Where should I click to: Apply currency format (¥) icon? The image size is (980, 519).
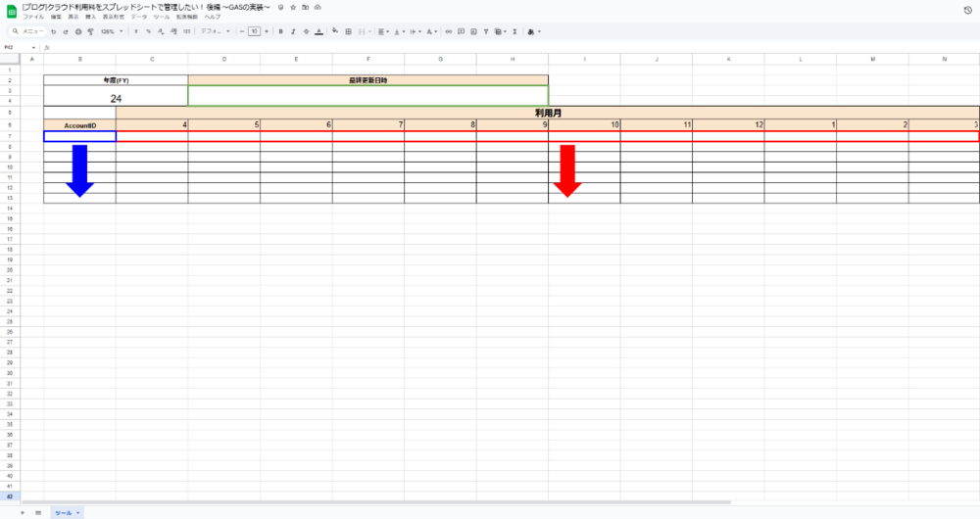click(135, 31)
